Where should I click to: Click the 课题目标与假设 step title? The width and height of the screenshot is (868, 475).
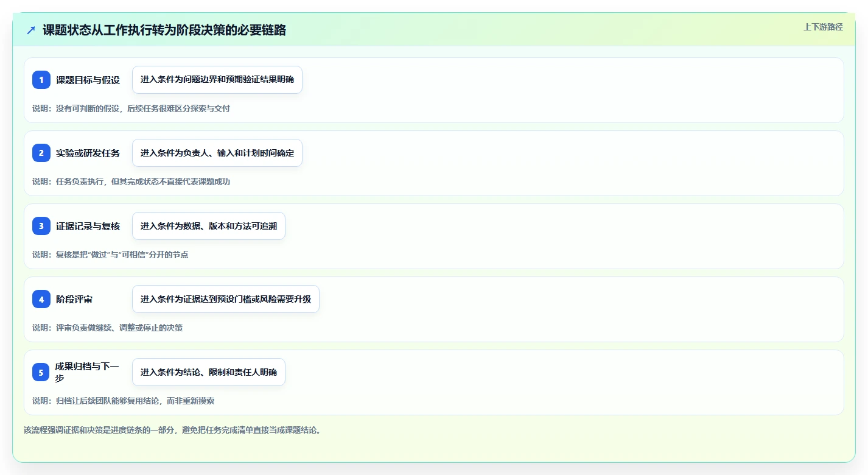click(x=88, y=80)
